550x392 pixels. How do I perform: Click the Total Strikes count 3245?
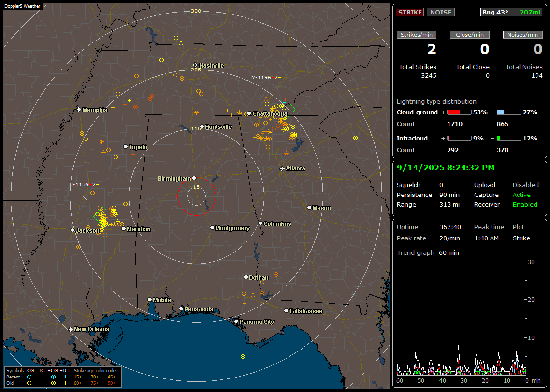click(429, 76)
